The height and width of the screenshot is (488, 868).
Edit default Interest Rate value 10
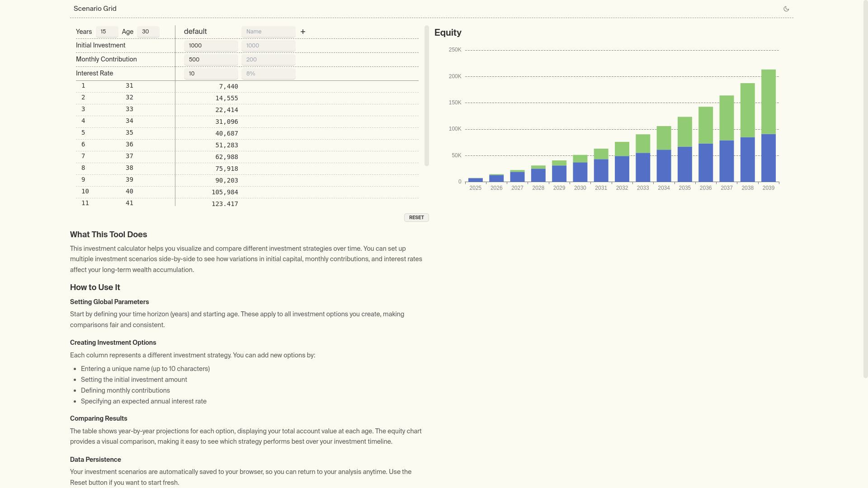[x=211, y=74]
